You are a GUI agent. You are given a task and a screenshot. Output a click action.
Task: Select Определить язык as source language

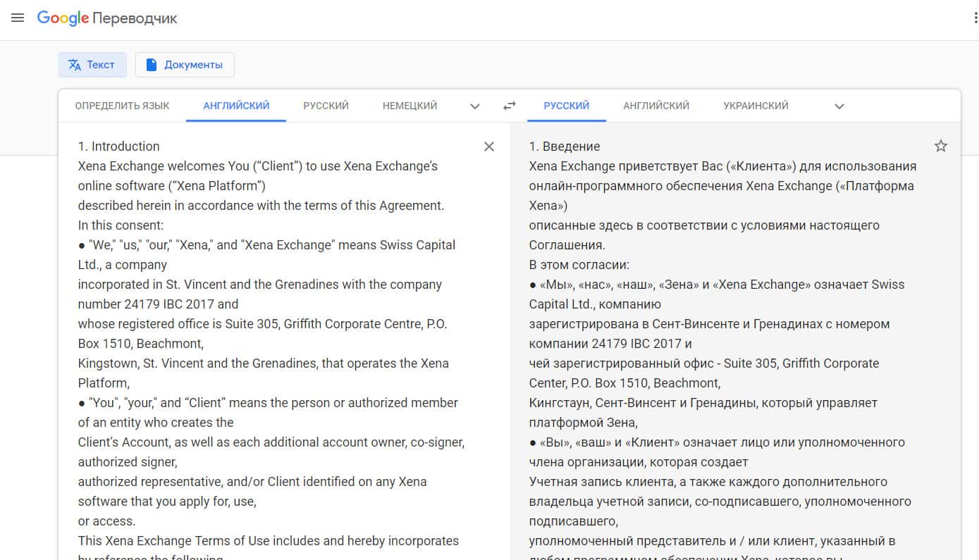tap(122, 106)
